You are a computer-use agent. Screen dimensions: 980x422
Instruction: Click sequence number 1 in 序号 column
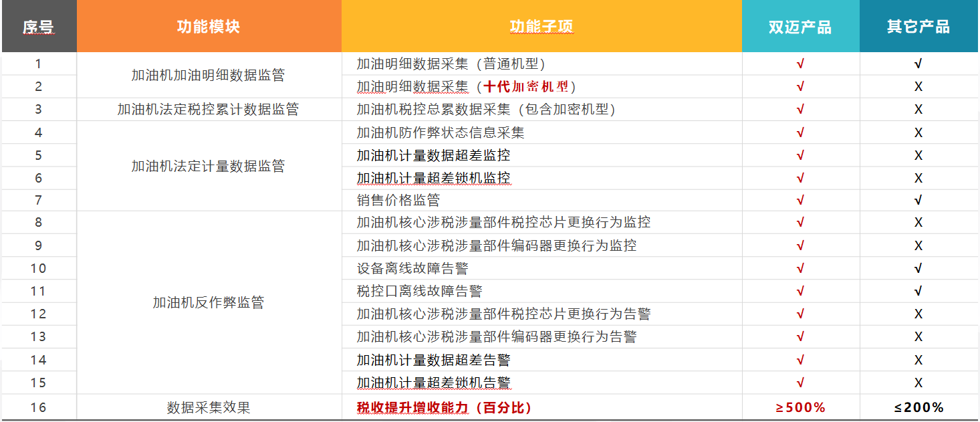tap(38, 64)
